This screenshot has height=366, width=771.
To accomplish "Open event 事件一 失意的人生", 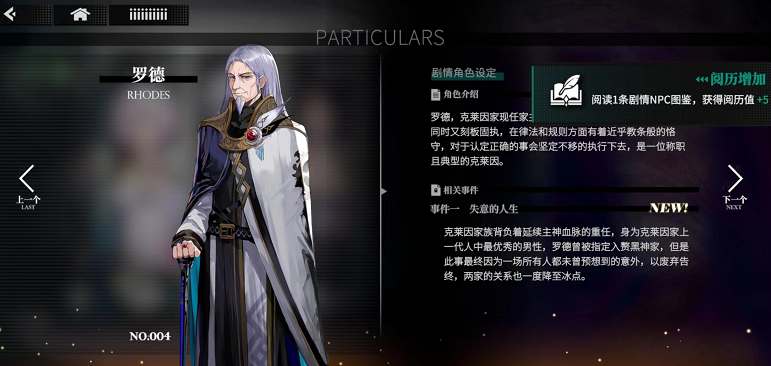I will point(474,209).
